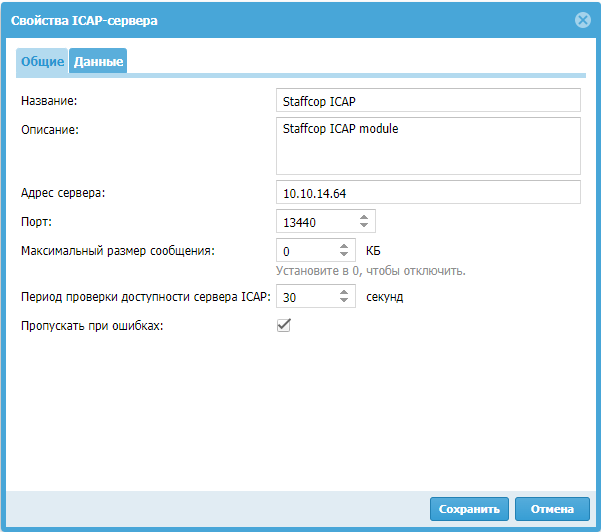The image size is (601, 532).
Task: Raise the availability check period seconds
Action: [345, 292]
